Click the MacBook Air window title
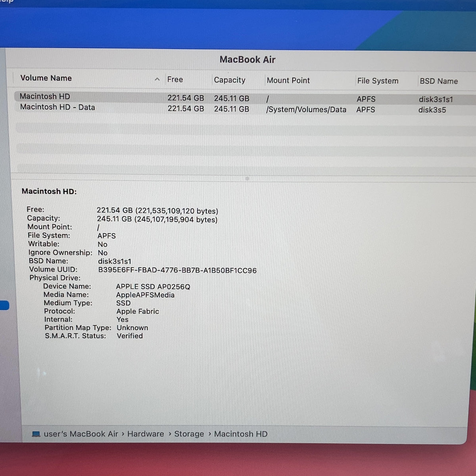This screenshot has height=476, width=476. tap(248, 59)
